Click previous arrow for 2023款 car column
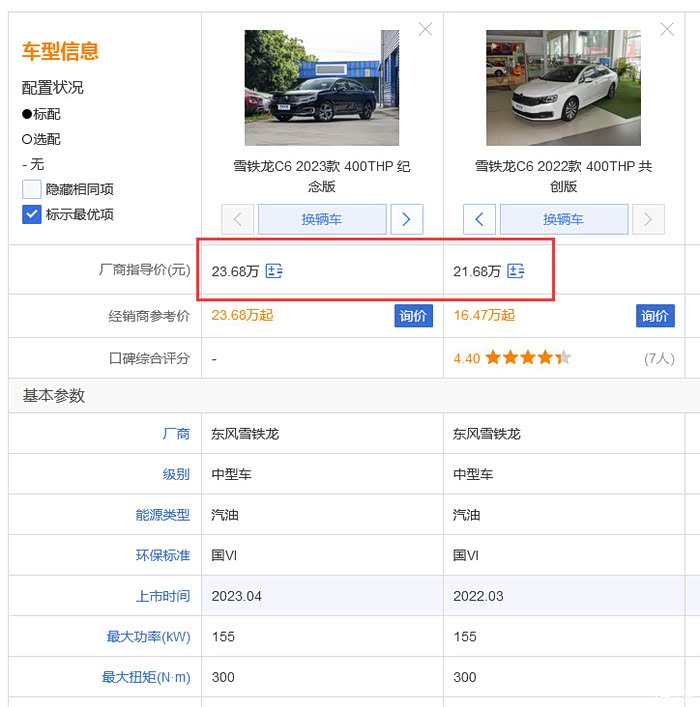The width and height of the screenshot is (700, 707). [x=238, y=219]
